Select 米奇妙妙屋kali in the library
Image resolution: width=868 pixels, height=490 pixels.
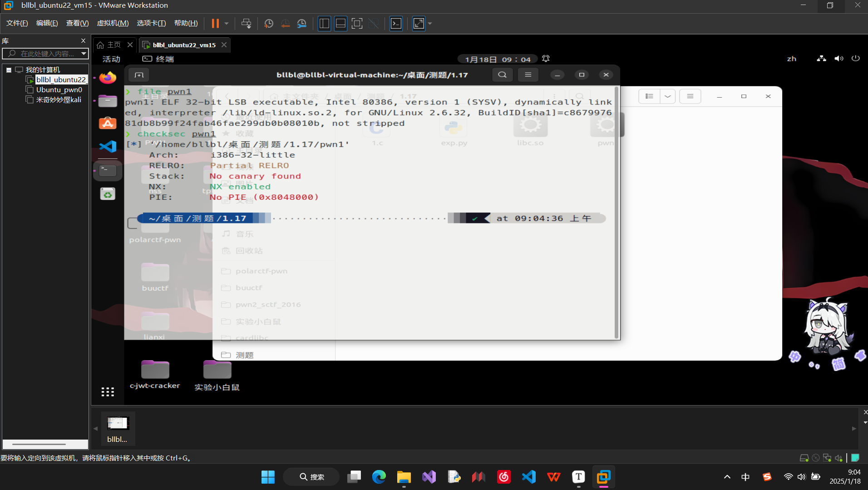point(59,99)
